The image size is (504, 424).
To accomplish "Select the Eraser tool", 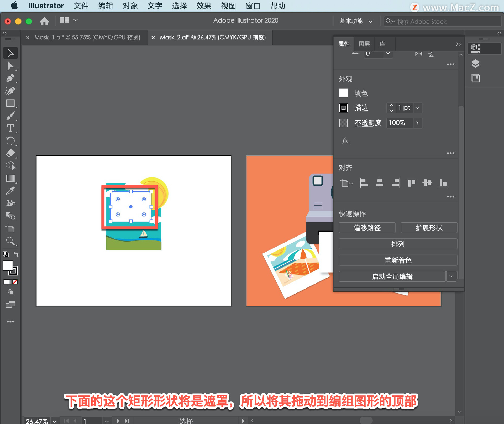I will (x=10, y=153).
